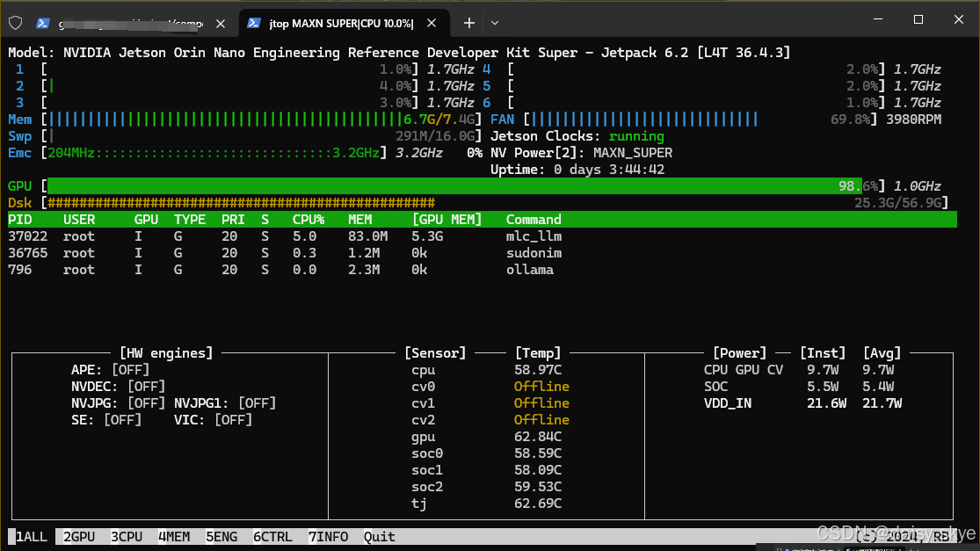Click the cv0 Offline sensor status
Viewport: 980px width, 551px height.
[541, 387]
